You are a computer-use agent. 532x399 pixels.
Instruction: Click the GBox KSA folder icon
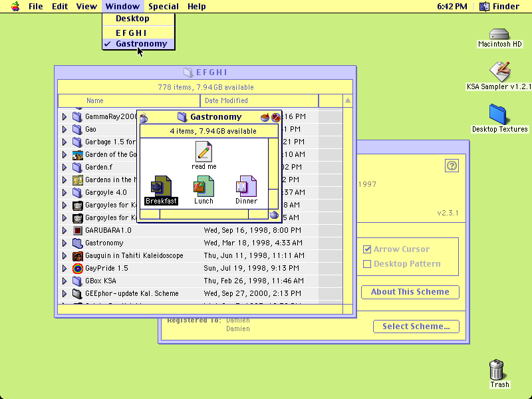pos(77,281)
